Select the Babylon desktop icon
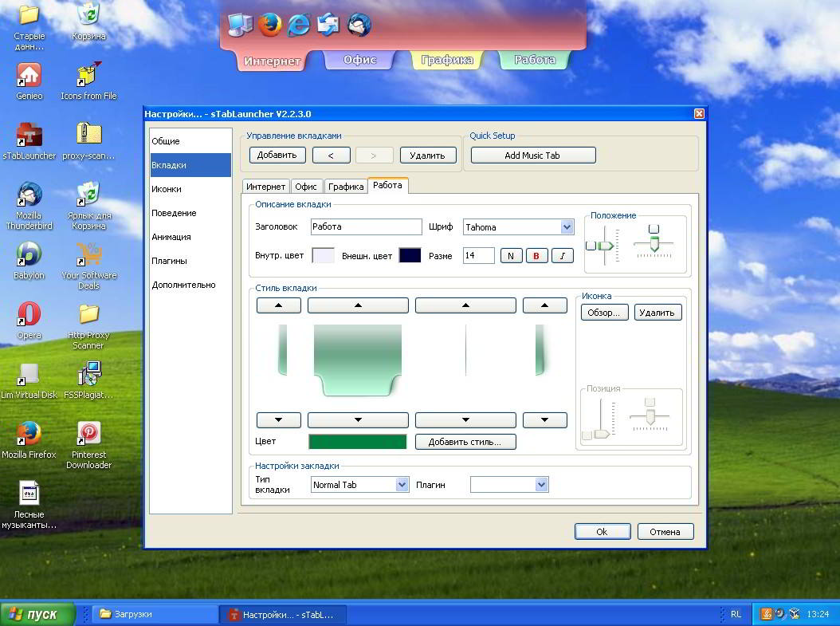 29,261
